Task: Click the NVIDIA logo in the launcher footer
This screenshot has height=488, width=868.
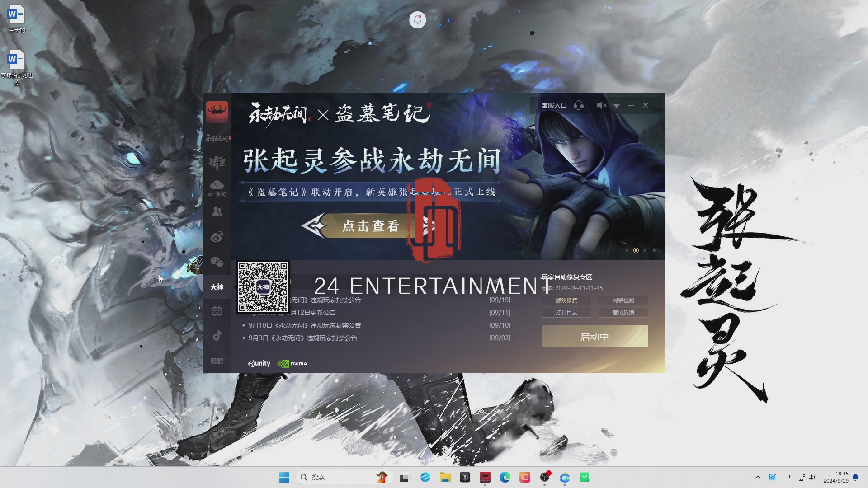Action: click(x=292, y=363)
